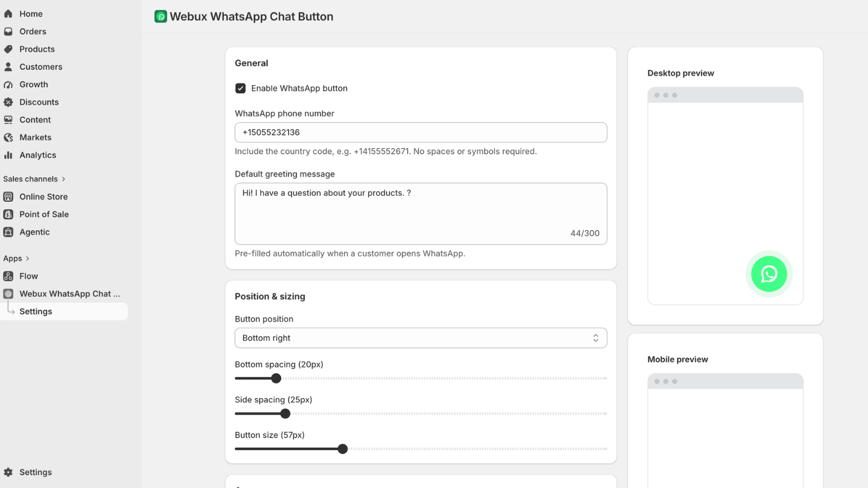Screen dimensions: 868x488
Task: Click the Customers person icon
Action: pos(8,67)
